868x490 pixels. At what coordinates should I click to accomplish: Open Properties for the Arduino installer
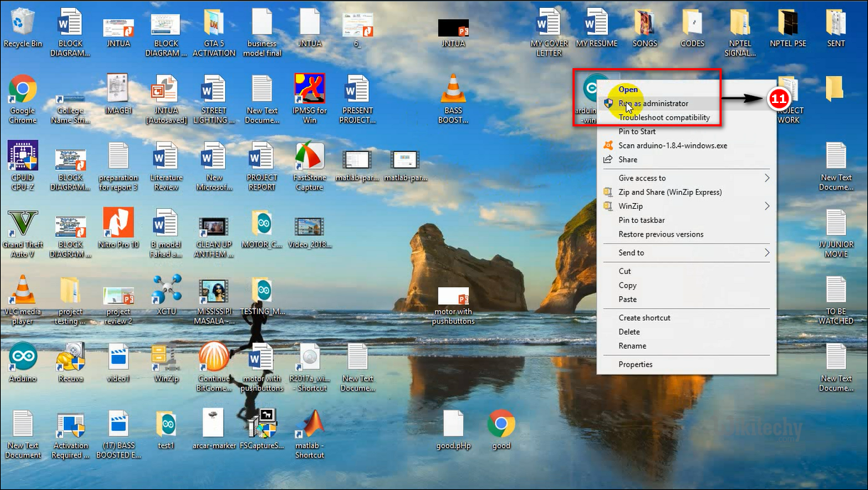[636, 364]
